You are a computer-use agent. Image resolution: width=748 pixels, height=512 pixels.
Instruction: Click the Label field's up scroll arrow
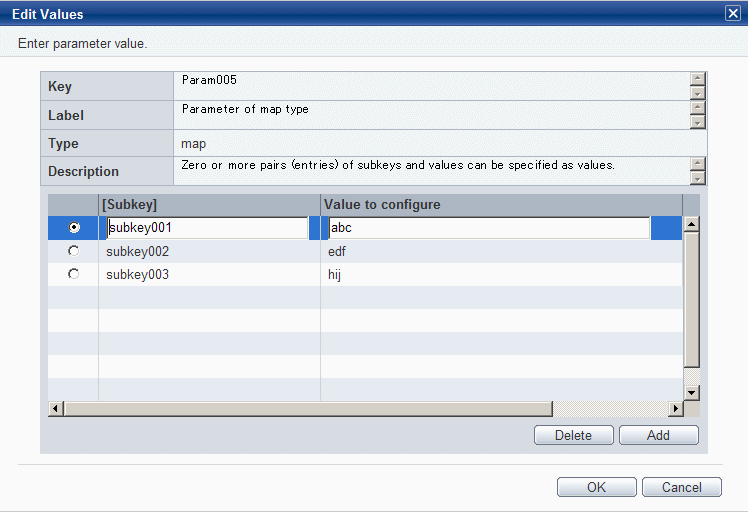tap(697, 108)
